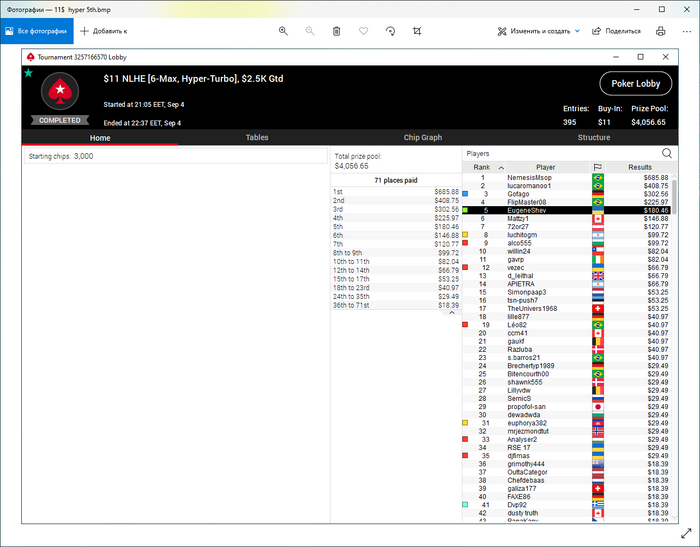Click the zoom out magnifier icon

(x=310, y=31)
